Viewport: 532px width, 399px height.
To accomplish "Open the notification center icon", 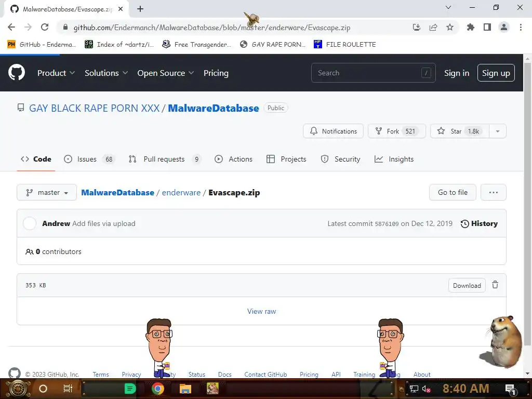I will pos(511,389).
